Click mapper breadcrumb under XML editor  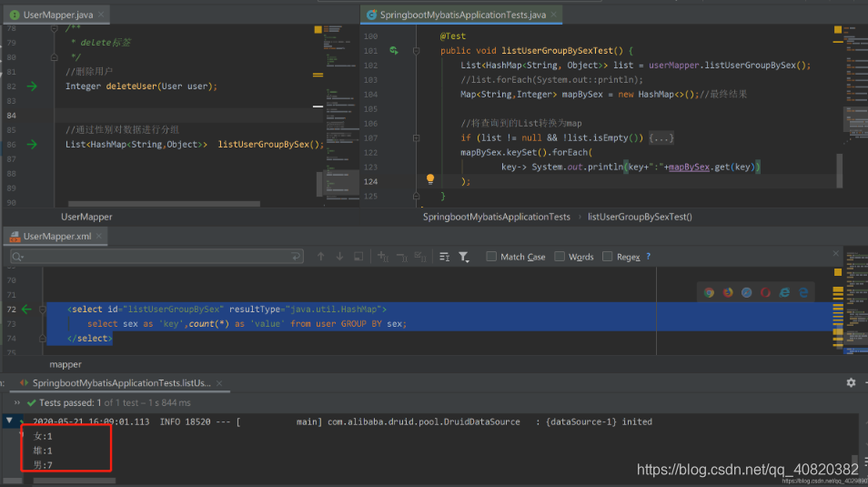coord(66,364)
